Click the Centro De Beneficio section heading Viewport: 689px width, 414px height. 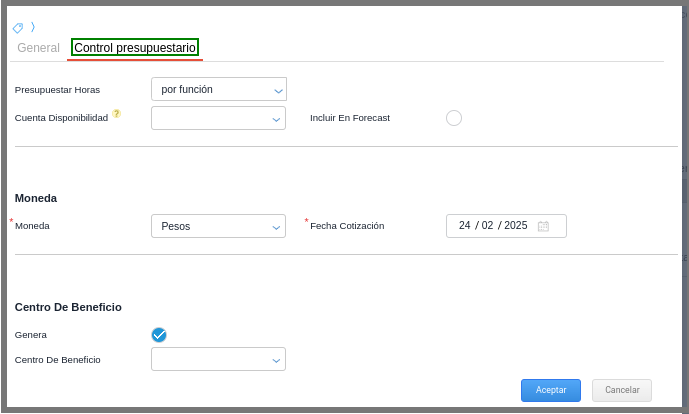tap(68, 307)
